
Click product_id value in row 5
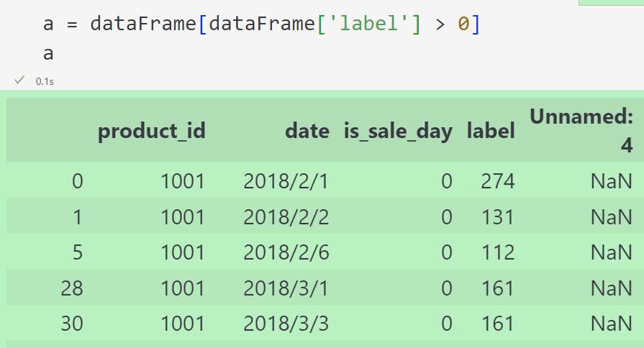183,252
